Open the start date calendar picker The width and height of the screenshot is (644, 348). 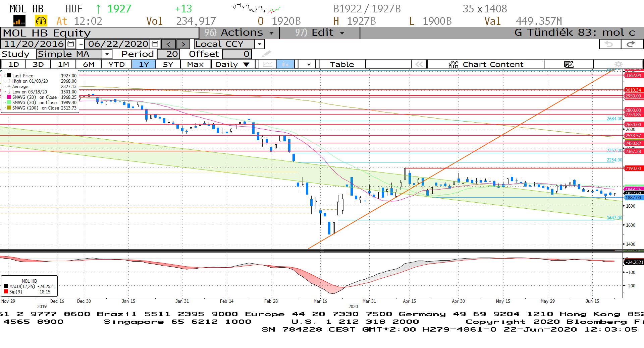[x=71, y=44]
